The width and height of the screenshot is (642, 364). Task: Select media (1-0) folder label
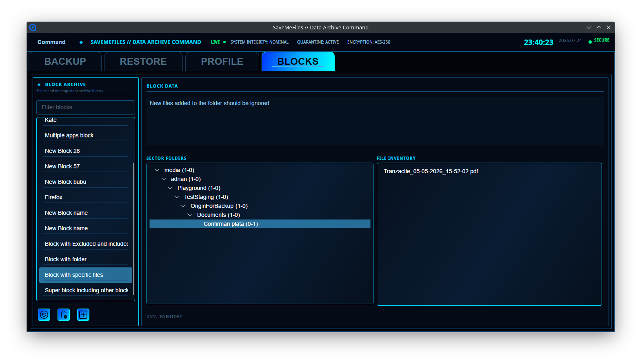179,170
